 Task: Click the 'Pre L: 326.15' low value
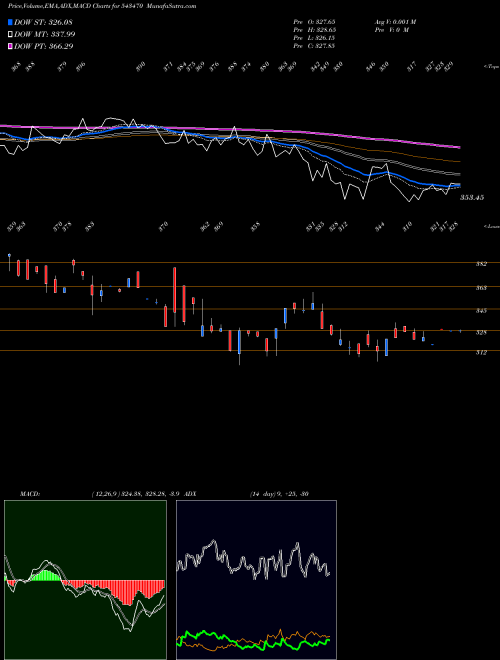coord(314,38)
